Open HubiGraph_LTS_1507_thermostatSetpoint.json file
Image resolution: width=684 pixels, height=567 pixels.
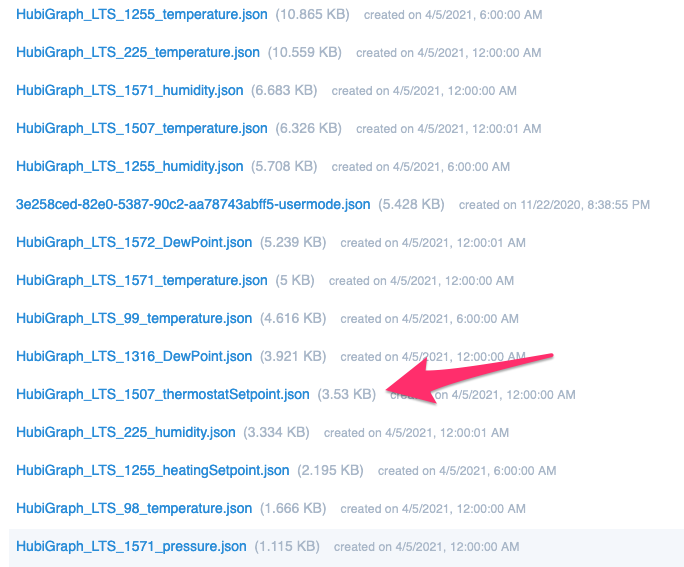tap(163, 394)
